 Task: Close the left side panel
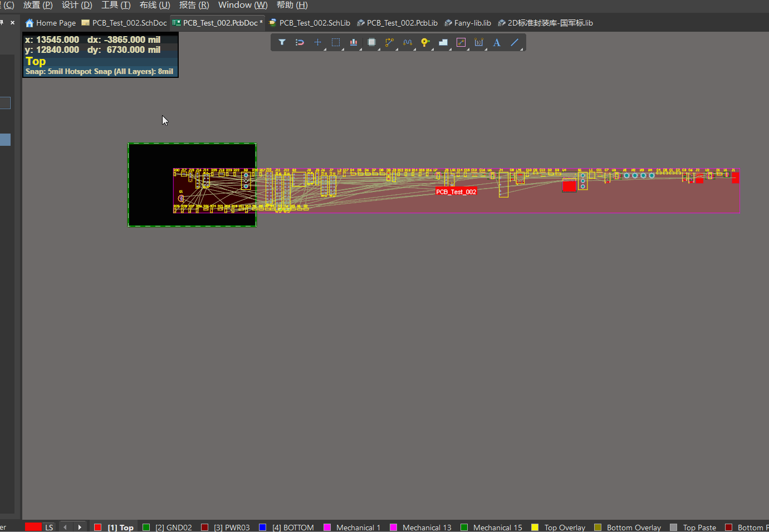(12, 23)
